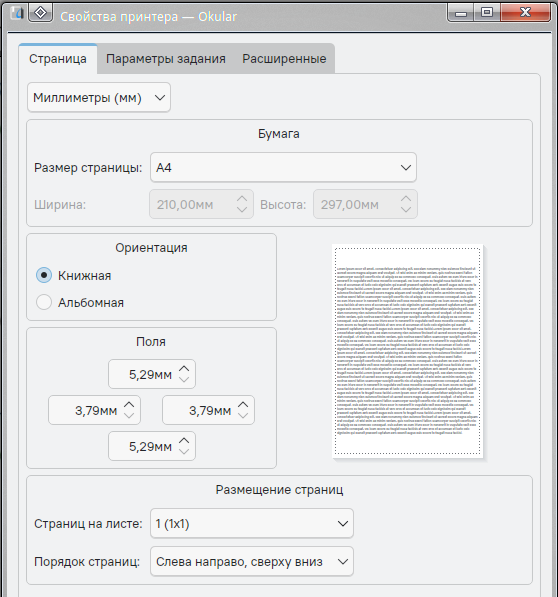Select the Страница tab

coord(58,59)
